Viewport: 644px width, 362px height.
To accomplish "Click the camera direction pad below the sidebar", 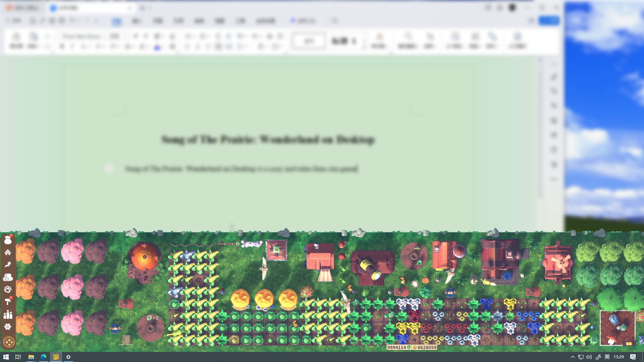I will point(9,342).
